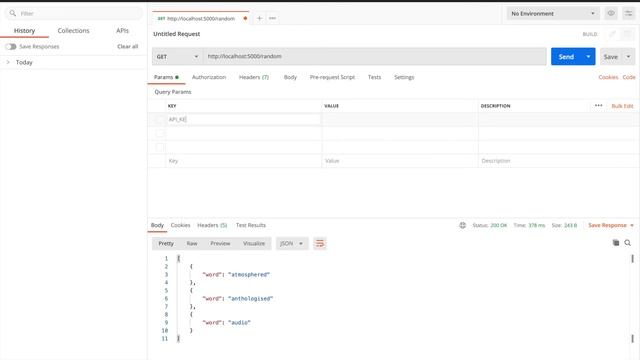640x360 pixels.
Task: Open the GET method dropdown
Action: coord(177,56)
